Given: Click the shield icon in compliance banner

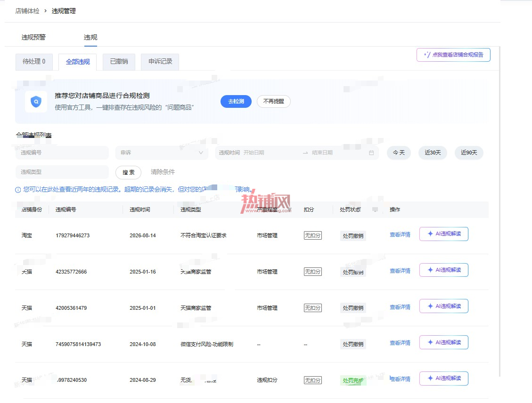Looking at the screenshot, I should (x=36, y=102).
